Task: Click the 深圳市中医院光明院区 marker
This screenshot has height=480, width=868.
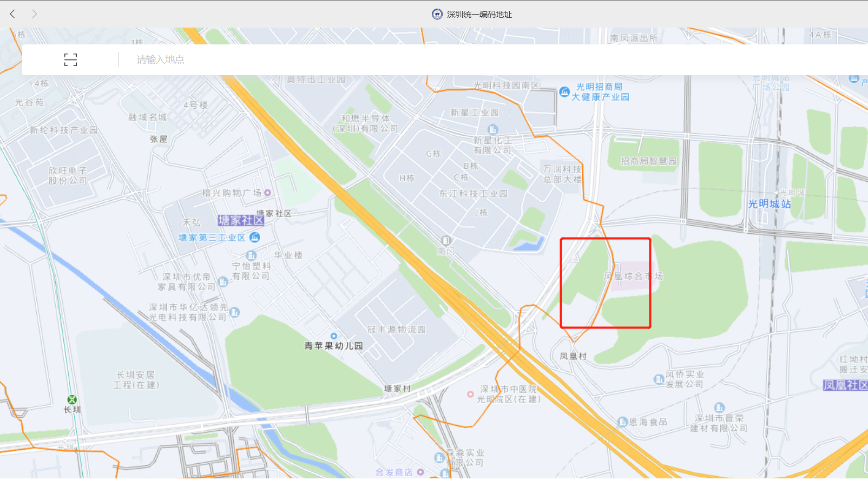Action: (470, 394)
